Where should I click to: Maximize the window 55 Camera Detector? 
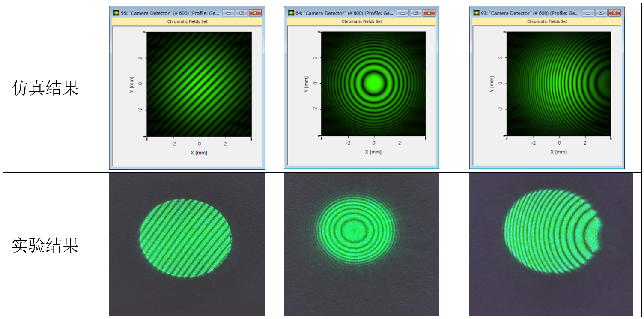[x=241, y=13]
